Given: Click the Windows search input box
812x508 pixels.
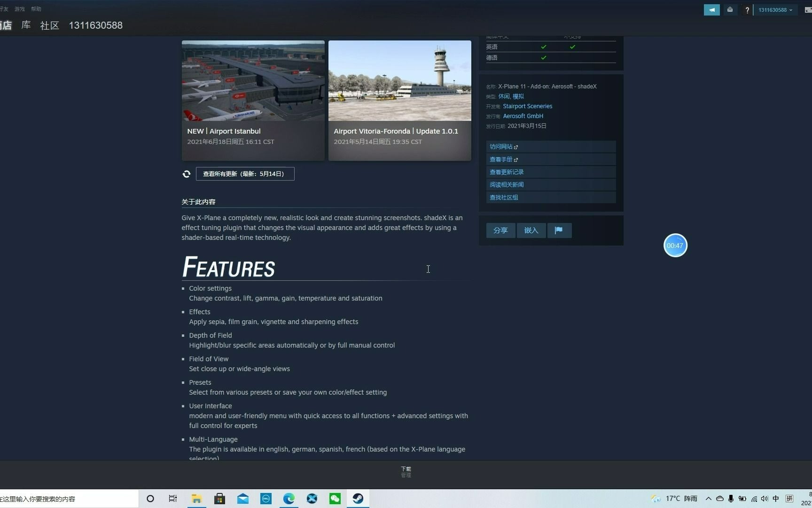Looking at the screenshot, I should coord(69,499).
